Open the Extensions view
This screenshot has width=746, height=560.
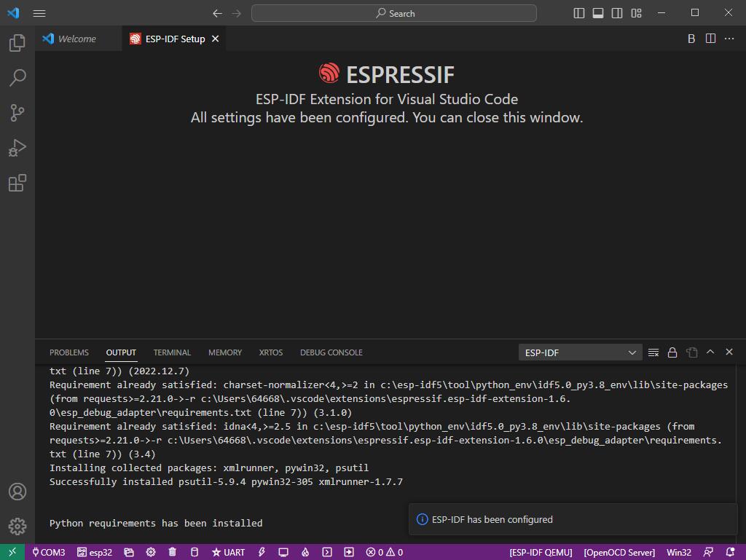tap(17, 183)
